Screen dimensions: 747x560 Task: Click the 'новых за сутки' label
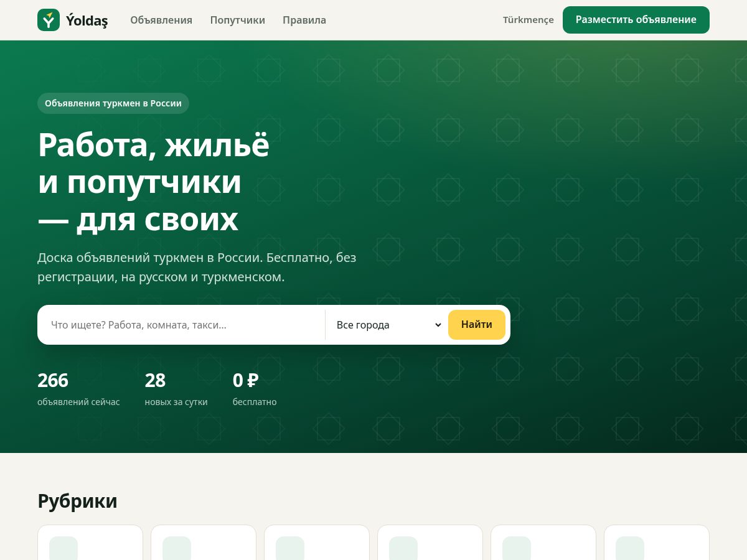point(176,402)
